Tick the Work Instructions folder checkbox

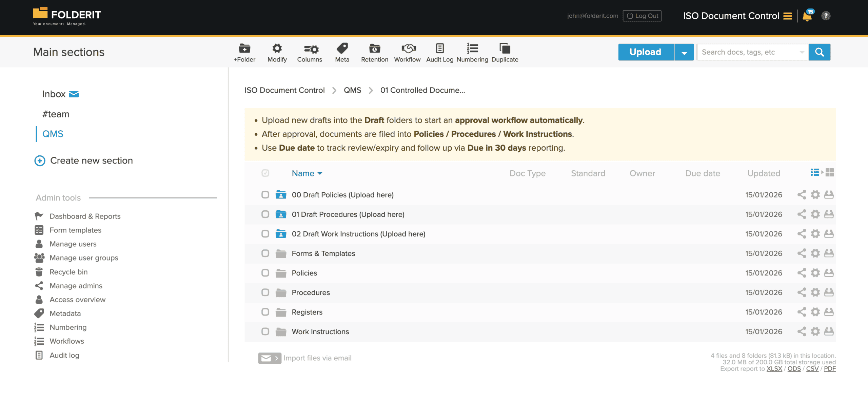click(265, 331)
